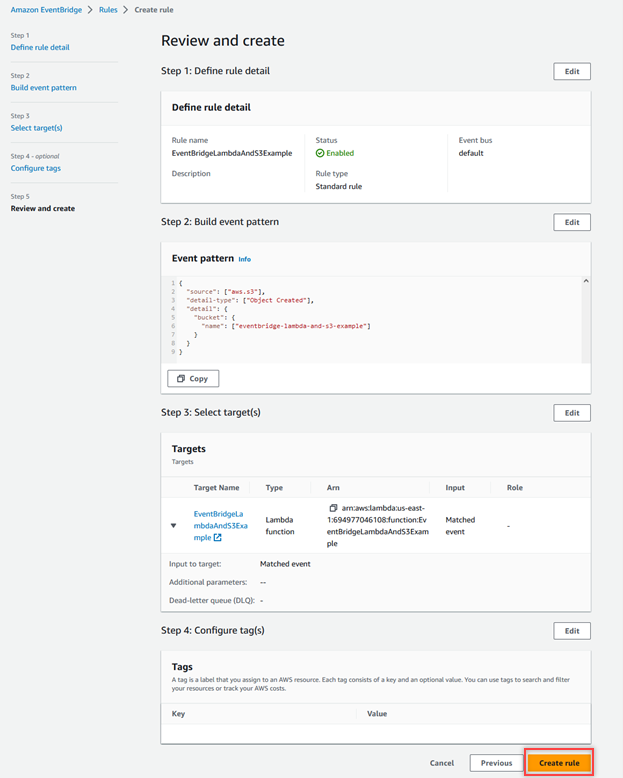Screen dimensions: 623x778
Task: Click the "detail-type" line in event pattern
Action: point(250,300)
